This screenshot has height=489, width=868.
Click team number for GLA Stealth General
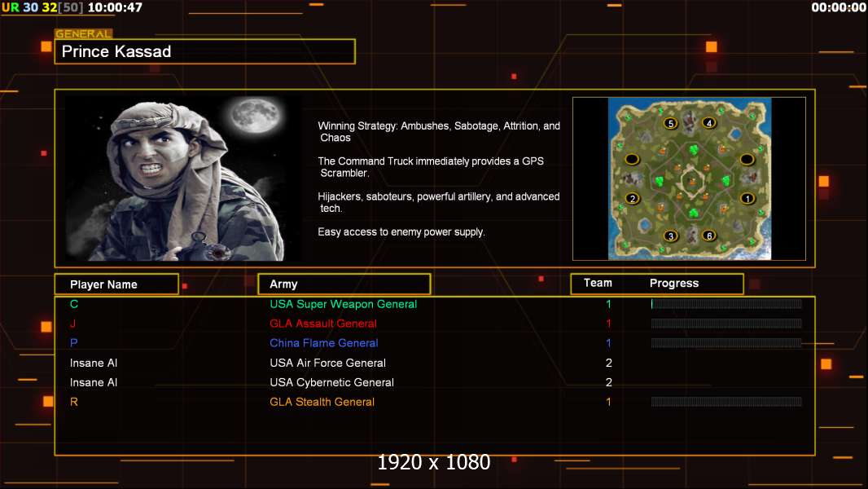click(x=608, y=402)
